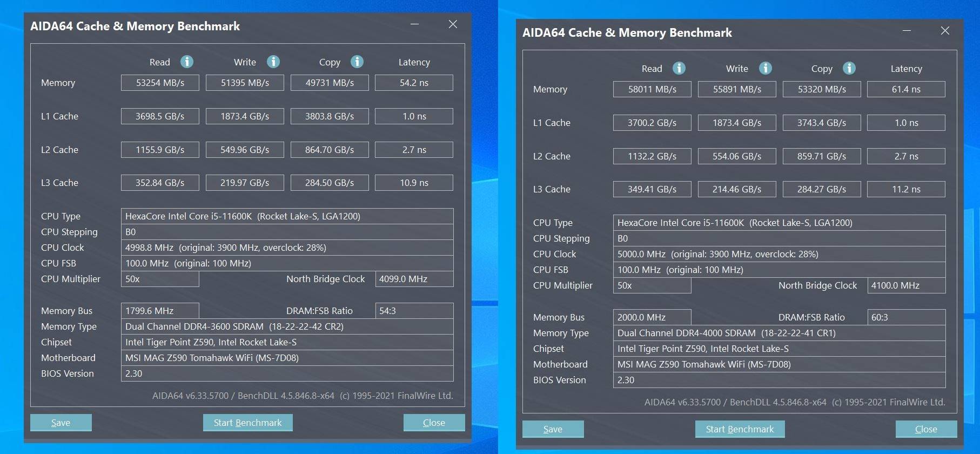Click L1 Cache read 3698.5 GB/s
Image resolution: width=980 pixels, height=454 pixels.
click(x=160, y=116)
